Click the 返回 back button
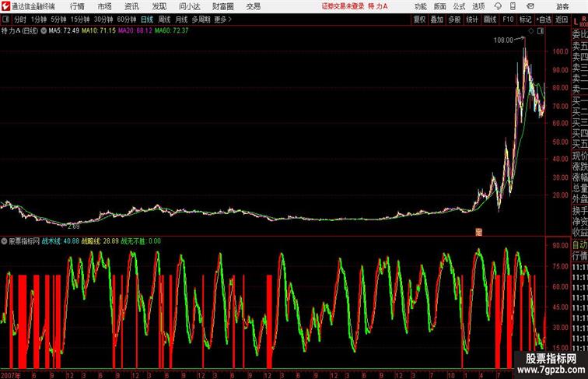The height and width of the screenshot is (379, 588). [x=562, y=19]
